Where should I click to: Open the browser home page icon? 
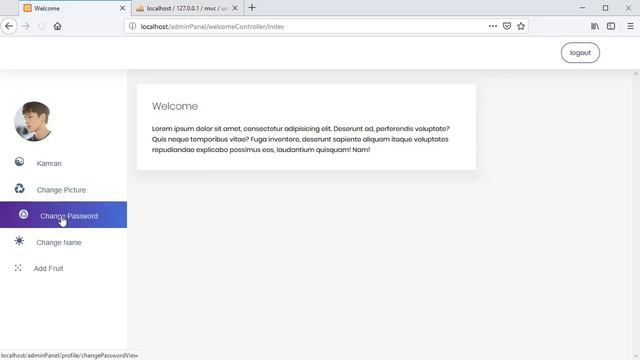tap(58, 26)
